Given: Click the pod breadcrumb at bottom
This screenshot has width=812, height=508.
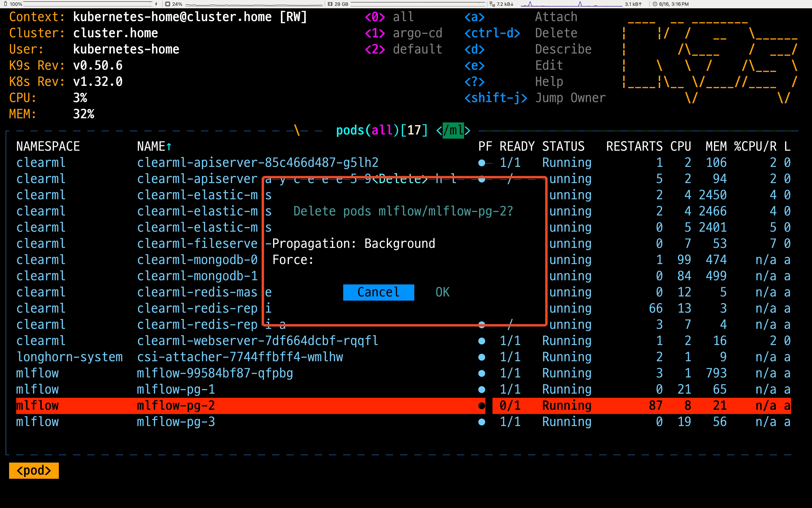Looking at the screenshot, I should pyautogui.click(x=34, y=470).
